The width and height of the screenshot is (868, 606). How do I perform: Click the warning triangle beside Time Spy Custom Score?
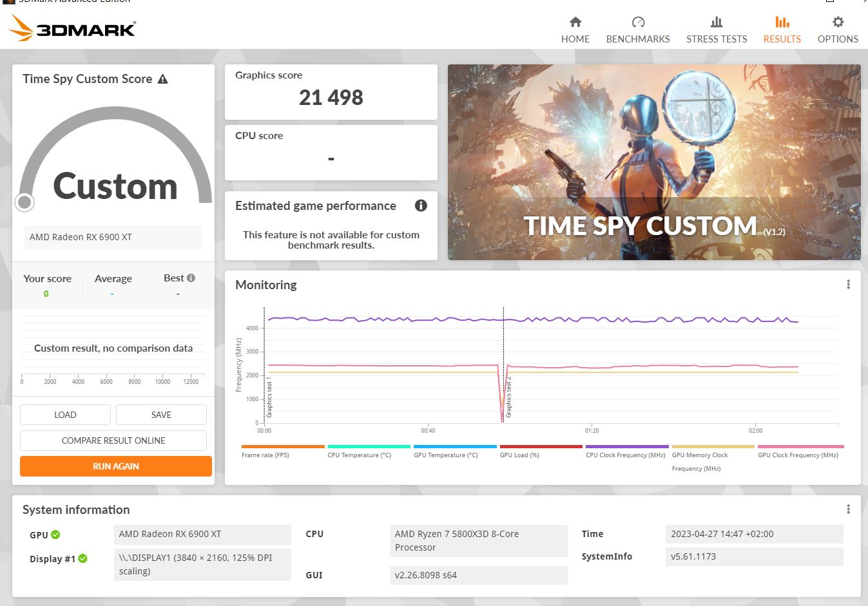click(163, 79)
